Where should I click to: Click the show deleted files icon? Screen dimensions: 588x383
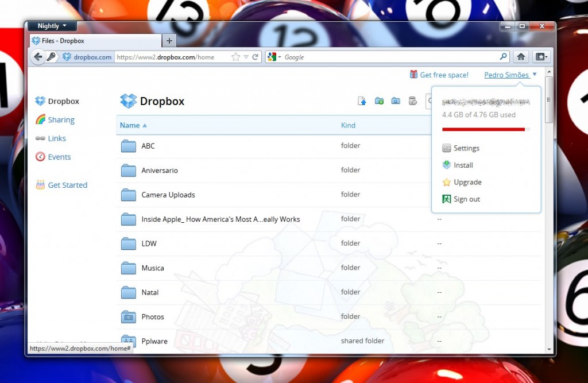(x=412, y=101)
